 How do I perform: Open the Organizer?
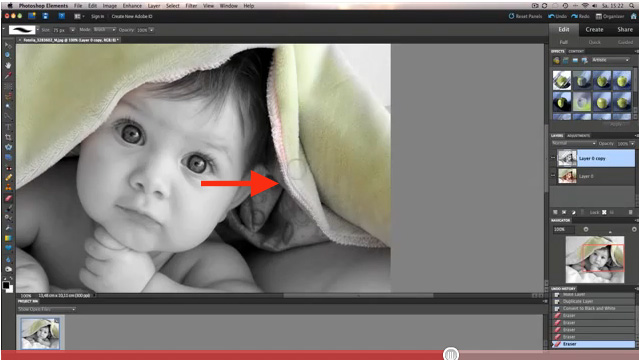click(x=610, y=16)
